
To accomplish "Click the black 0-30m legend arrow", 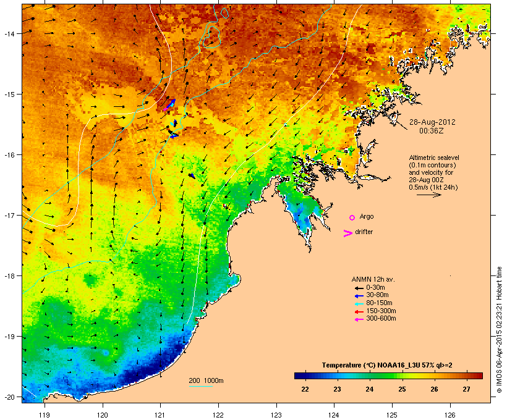I will [359, 288].
